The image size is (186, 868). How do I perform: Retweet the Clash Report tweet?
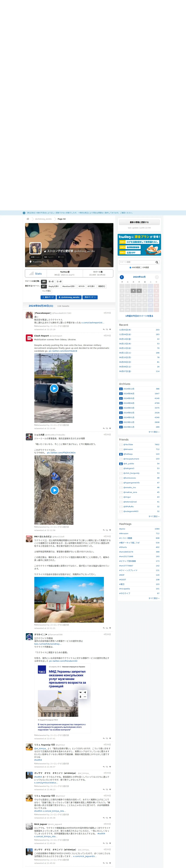[107, 429]
